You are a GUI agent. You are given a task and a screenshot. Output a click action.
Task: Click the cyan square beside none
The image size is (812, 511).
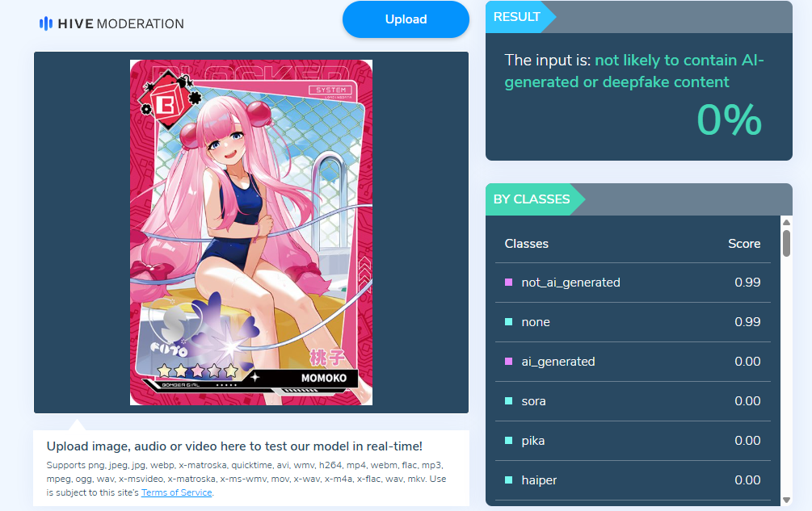click(508, 322)
